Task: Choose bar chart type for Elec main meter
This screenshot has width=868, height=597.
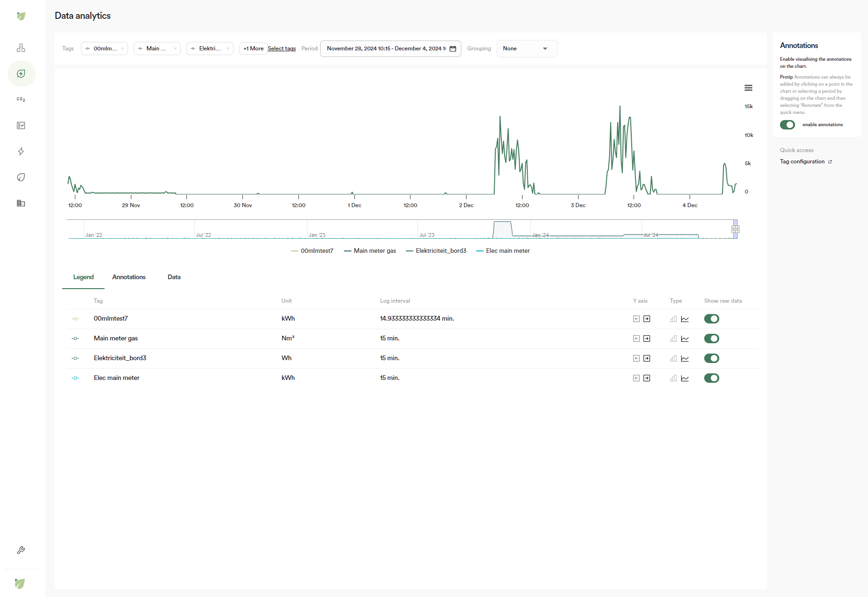Action: (x=674, y=379)
